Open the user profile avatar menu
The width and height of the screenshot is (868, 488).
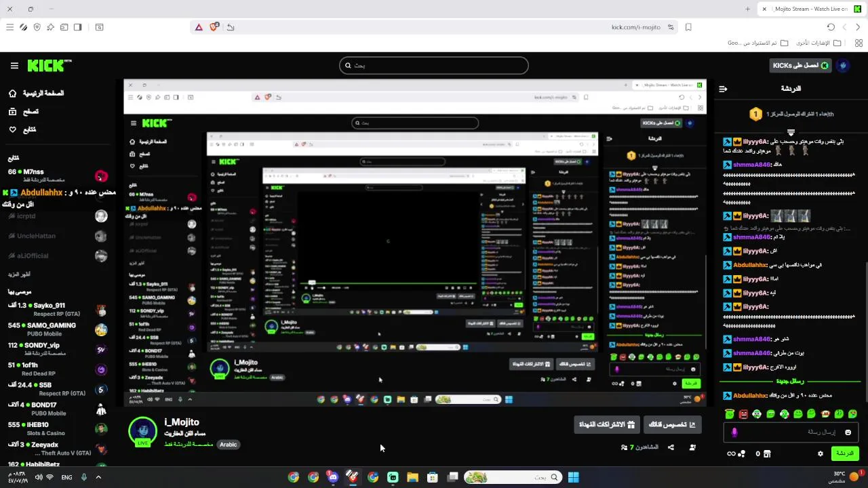(x=844, y=66)
